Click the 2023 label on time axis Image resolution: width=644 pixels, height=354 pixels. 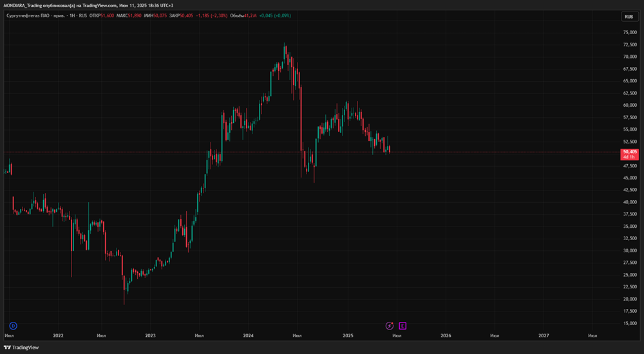150,335
